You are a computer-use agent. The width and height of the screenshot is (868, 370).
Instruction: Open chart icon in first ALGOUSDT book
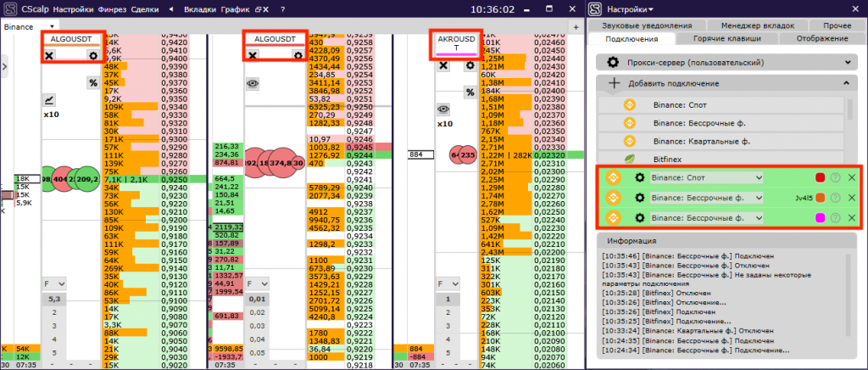tap(49, 99)
